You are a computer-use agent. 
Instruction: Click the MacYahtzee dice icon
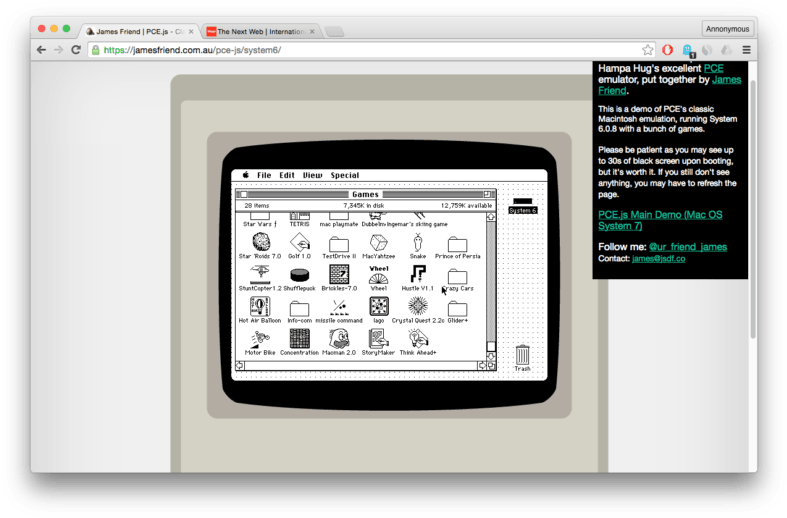point(378,243)
